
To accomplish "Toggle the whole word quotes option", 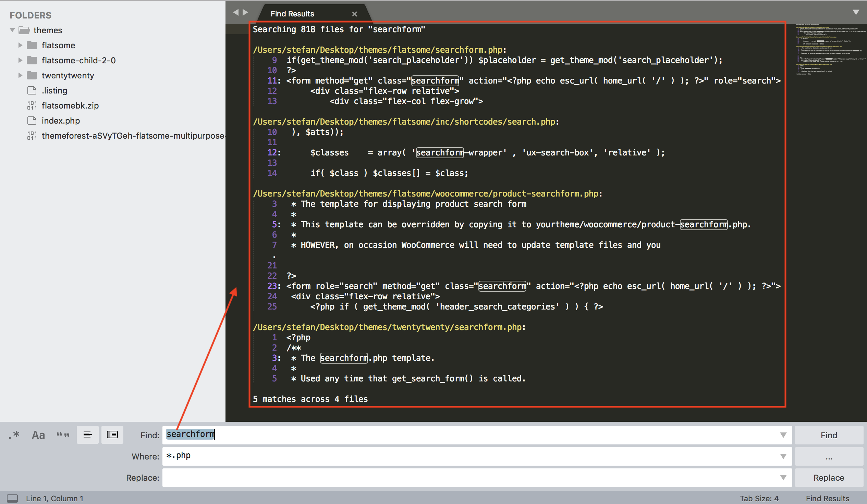I will [63, 435].
